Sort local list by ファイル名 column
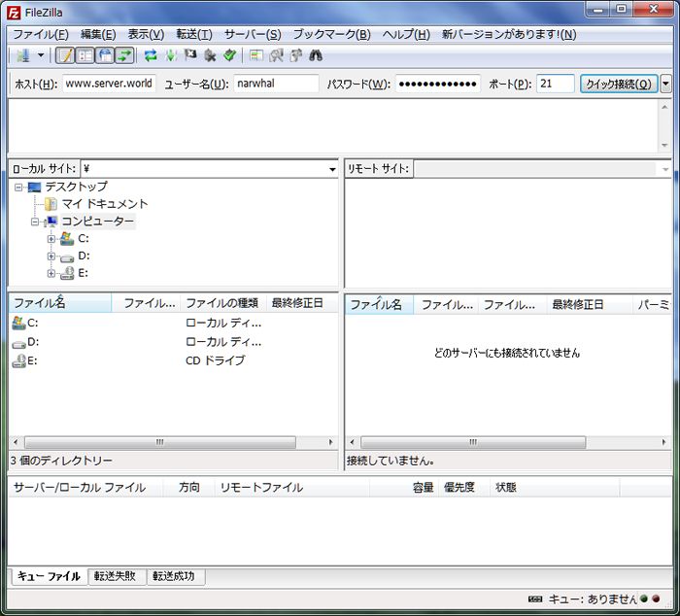This screenshot has width=680, height=616. pos(60,303)
